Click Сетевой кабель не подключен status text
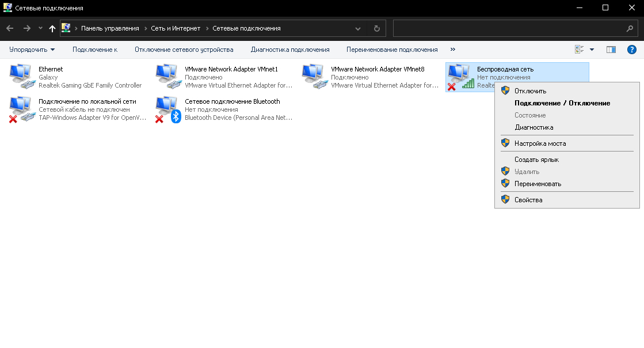Viewport: 644px width, 348px height. (x=84, y=109)
